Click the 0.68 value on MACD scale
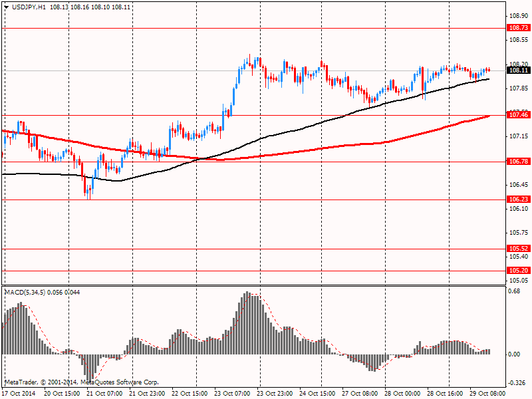This screenshot has width=532, height=399. click(x=513, y=290)
